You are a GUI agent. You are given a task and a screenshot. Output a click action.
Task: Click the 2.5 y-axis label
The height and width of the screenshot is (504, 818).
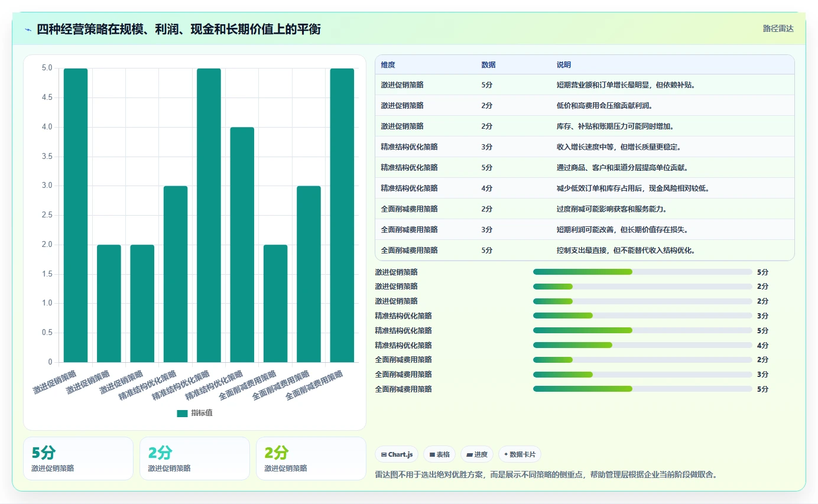click(x=47, y=215)
